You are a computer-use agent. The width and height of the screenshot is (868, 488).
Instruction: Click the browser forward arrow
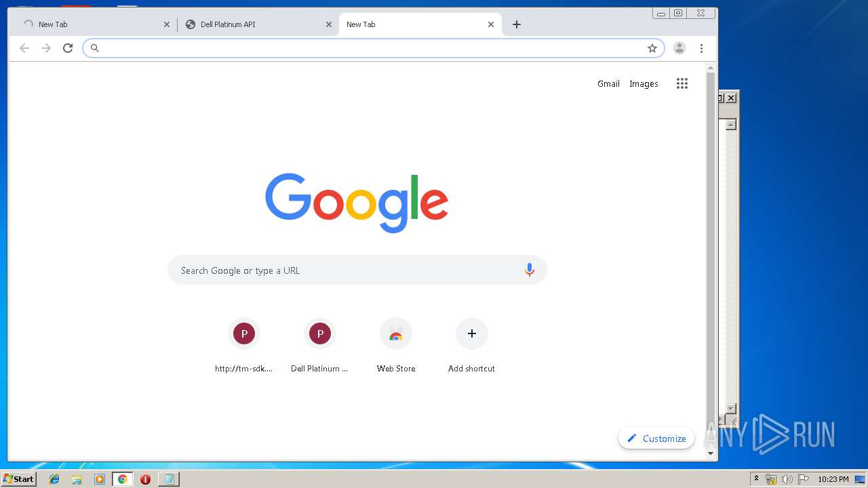(x=46, y=48)
